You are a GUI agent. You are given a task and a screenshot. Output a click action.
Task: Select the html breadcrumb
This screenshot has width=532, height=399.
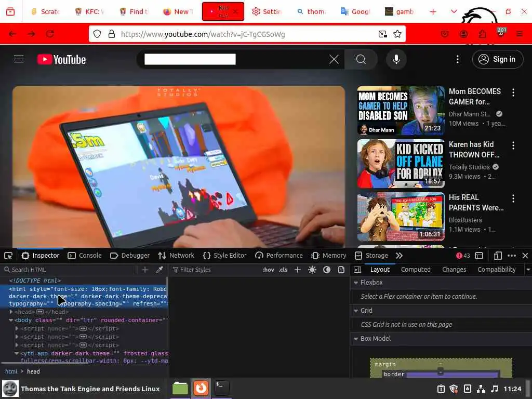tap(11, 371)
